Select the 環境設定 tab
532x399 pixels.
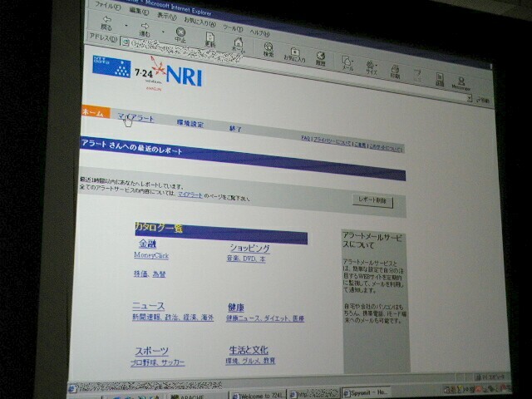(190, 123)
